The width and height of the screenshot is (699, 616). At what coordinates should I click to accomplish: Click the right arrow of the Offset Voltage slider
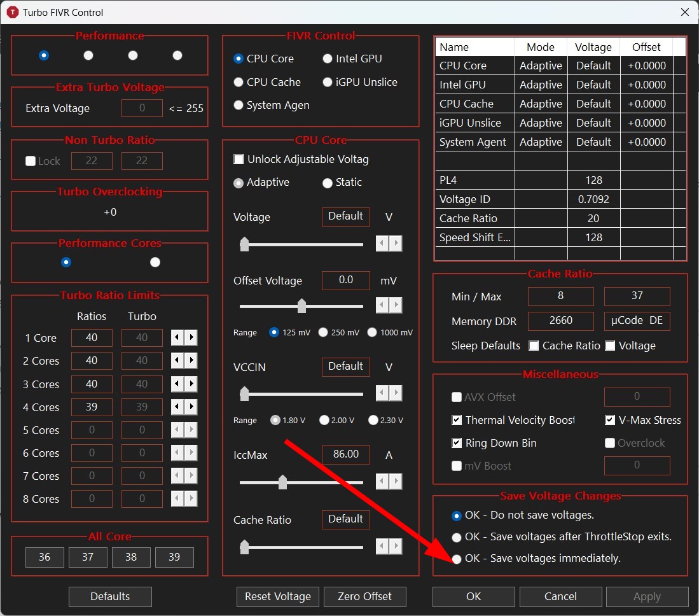point(396,305)
